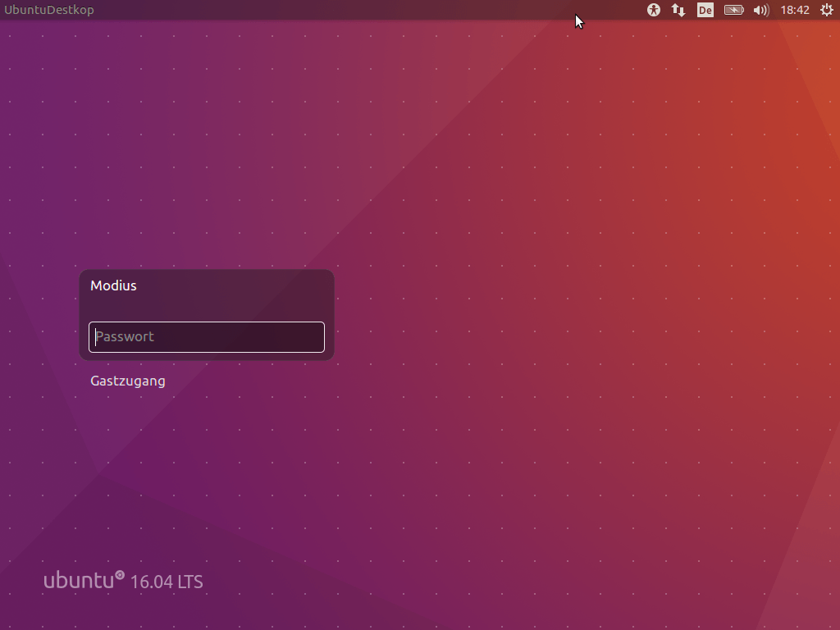Select the Modius user account
Viewport: 840px width, 630px height.
(113, 285)
